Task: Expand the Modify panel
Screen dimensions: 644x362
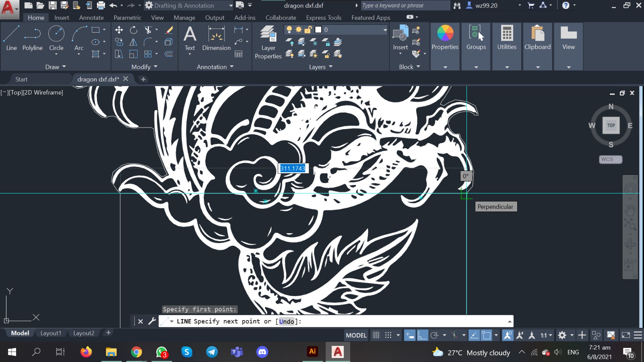Action: click(144, 67)
